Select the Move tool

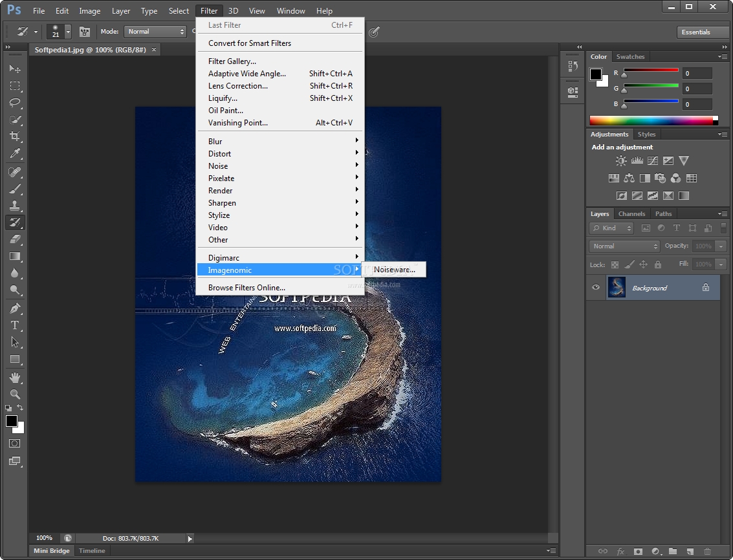15,69
